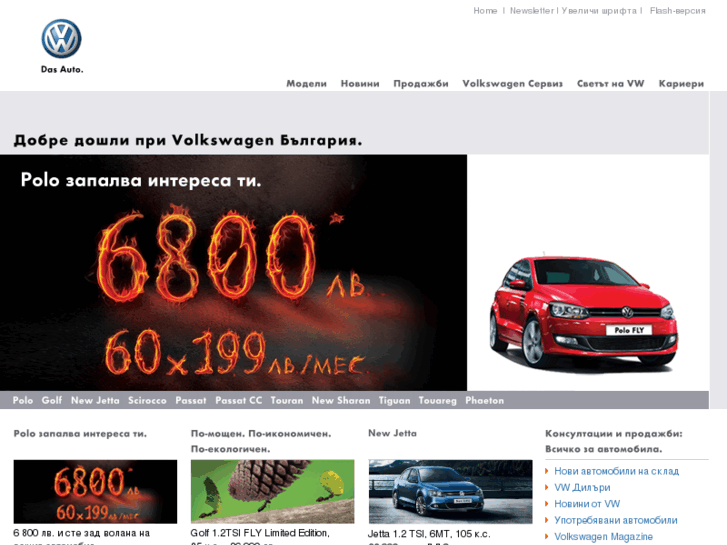Select New Sharan in the model bar
Image resolution: width=727 pixels, height=545 pixels.
[341, 400]
